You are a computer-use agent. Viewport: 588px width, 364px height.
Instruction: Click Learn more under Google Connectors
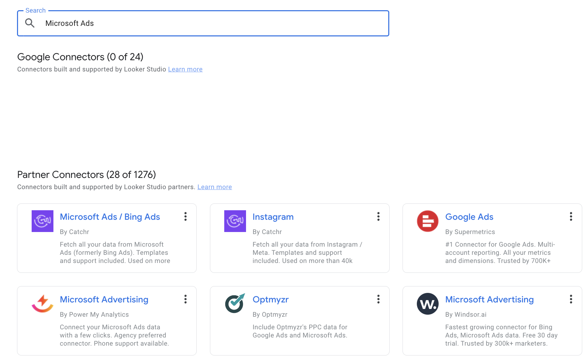click(185, 69)
